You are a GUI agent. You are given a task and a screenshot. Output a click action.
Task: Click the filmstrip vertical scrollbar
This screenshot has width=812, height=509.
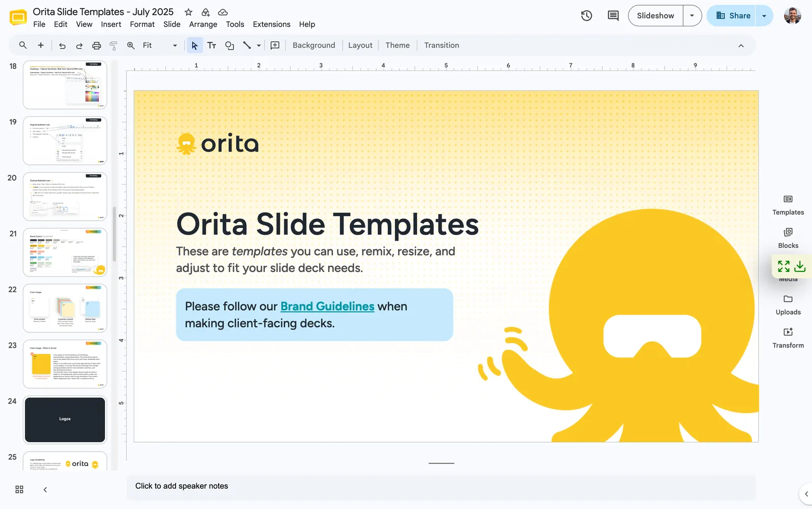[x=115, y=233]
